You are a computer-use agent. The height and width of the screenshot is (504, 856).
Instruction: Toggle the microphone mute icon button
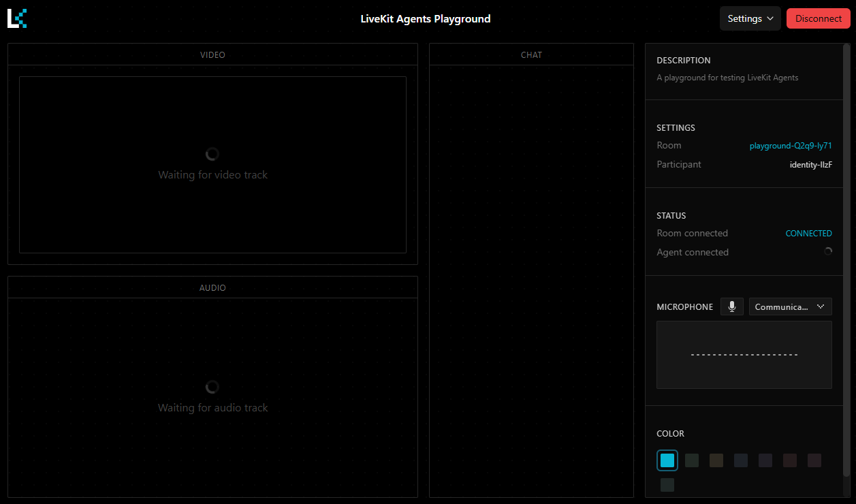click(732, 306)
